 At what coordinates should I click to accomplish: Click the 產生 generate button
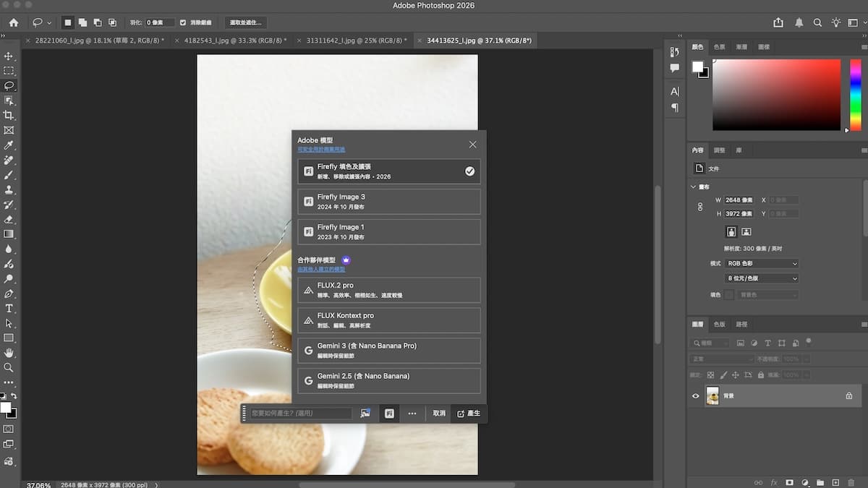click(x=468, y=414)
